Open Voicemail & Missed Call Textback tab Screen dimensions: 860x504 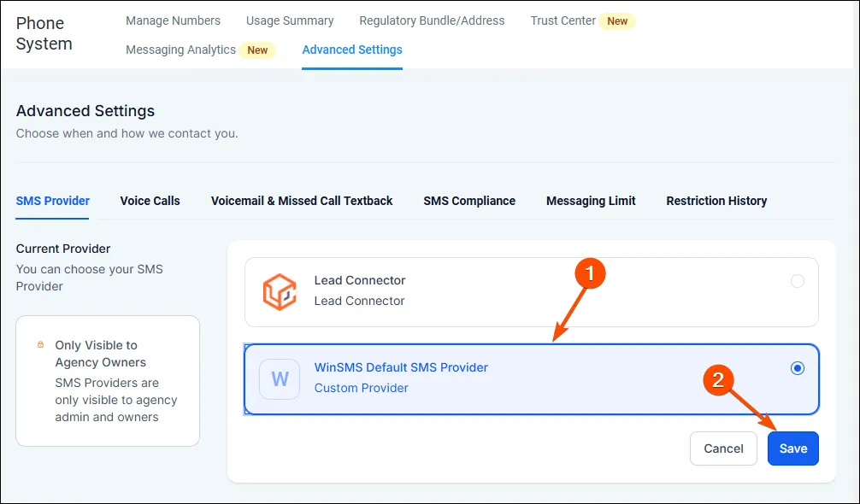coord(302,201)
